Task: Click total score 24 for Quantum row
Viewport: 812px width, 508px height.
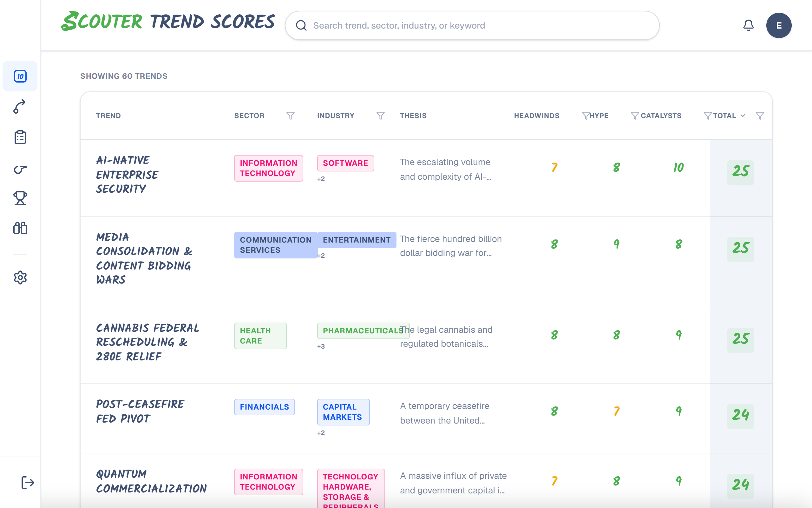Action: tap(741, 486)
